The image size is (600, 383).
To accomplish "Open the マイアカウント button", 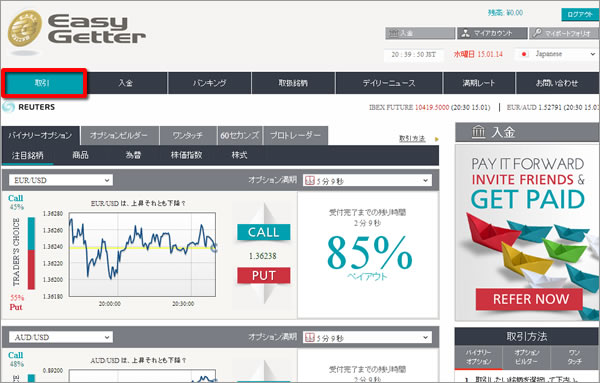I will tap(492, 33).
